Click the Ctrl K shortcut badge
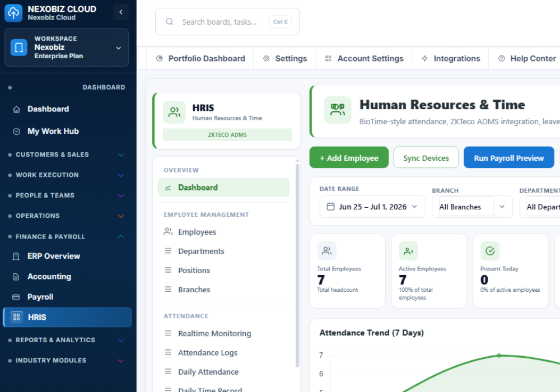This screenshot has width=560, height=392. pos(281,22)
